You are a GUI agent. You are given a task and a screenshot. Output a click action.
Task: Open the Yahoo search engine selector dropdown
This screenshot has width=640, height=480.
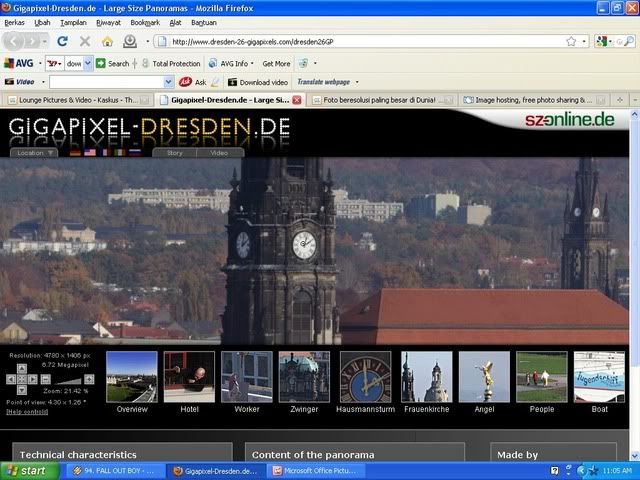point(55,64)
